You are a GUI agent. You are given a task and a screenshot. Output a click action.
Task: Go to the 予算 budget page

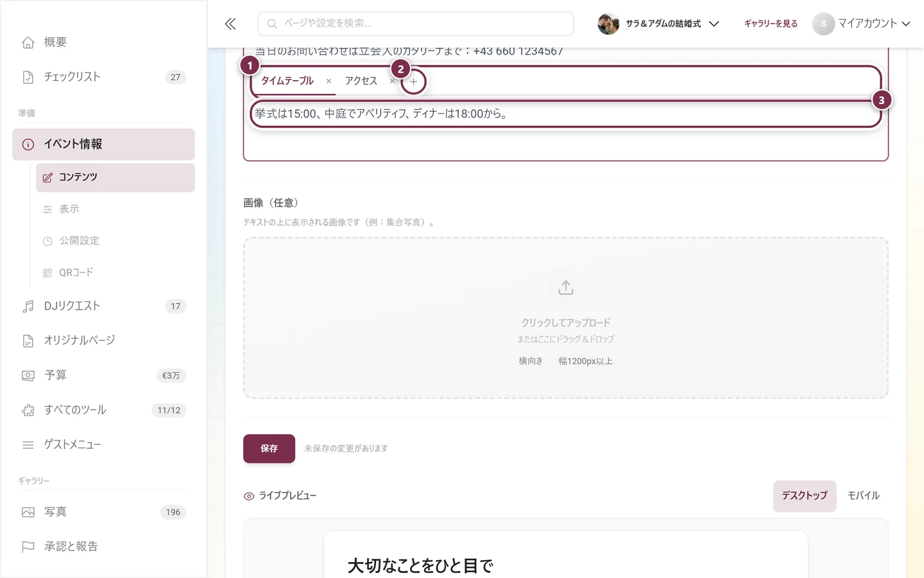tap(103, 375)
